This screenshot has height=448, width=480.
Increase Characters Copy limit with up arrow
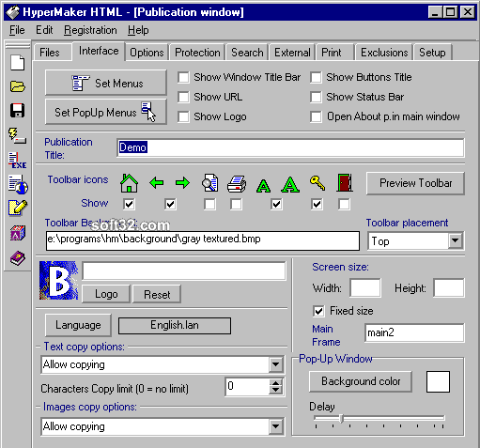click(276, 383)
